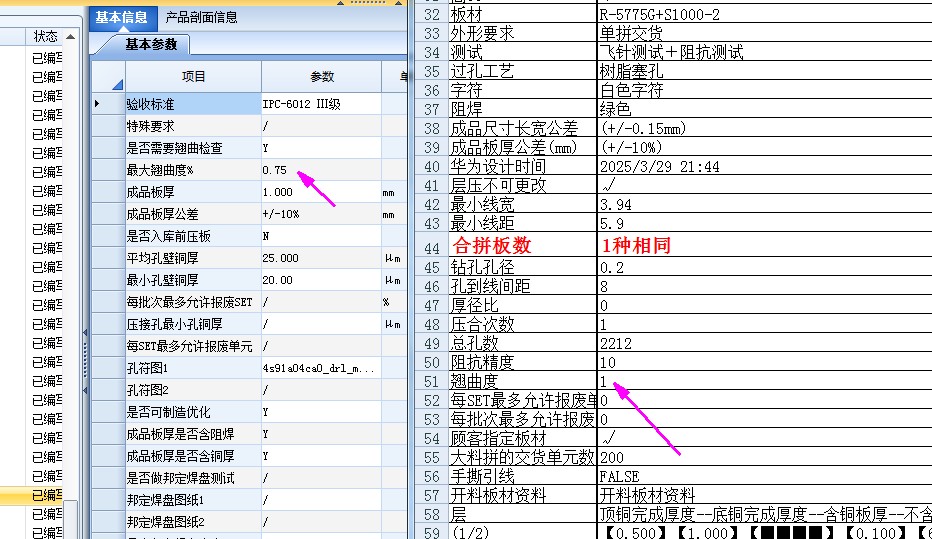Click the 飞针测试+阻抗测试 cell

(x=764, y=52)
